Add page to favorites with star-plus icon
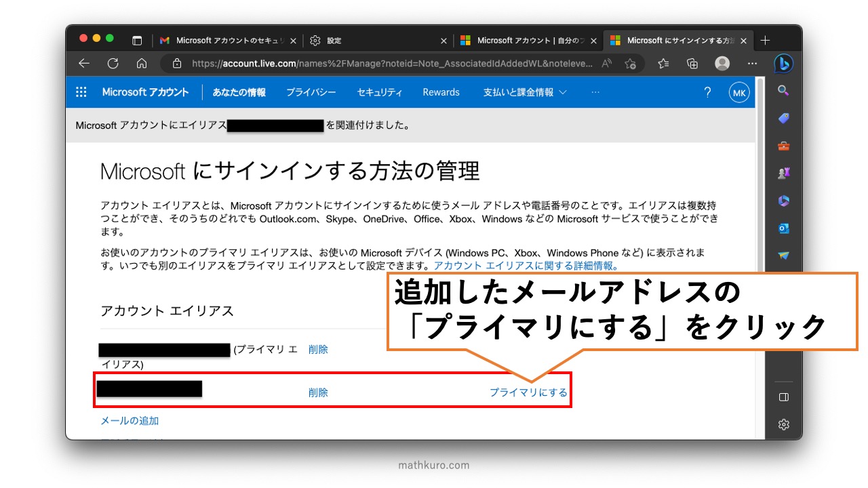The image size is (868, 488). tap(631, 63)
